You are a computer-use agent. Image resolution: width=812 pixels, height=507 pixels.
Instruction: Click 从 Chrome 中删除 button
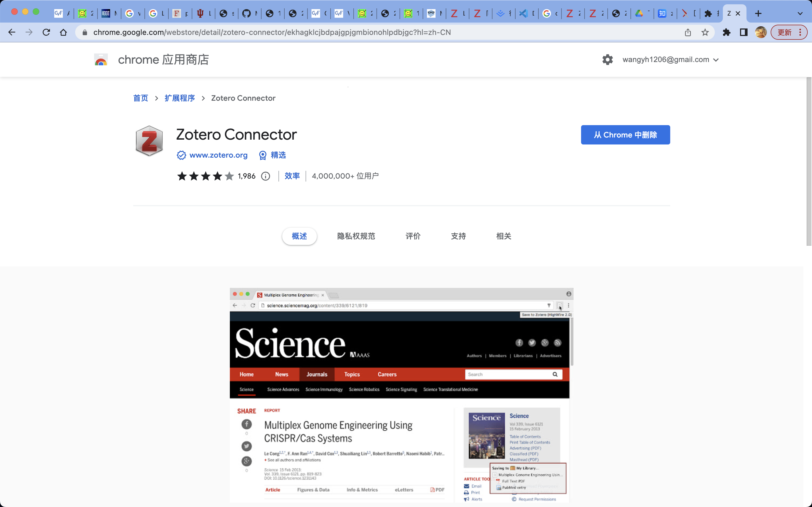625,135
